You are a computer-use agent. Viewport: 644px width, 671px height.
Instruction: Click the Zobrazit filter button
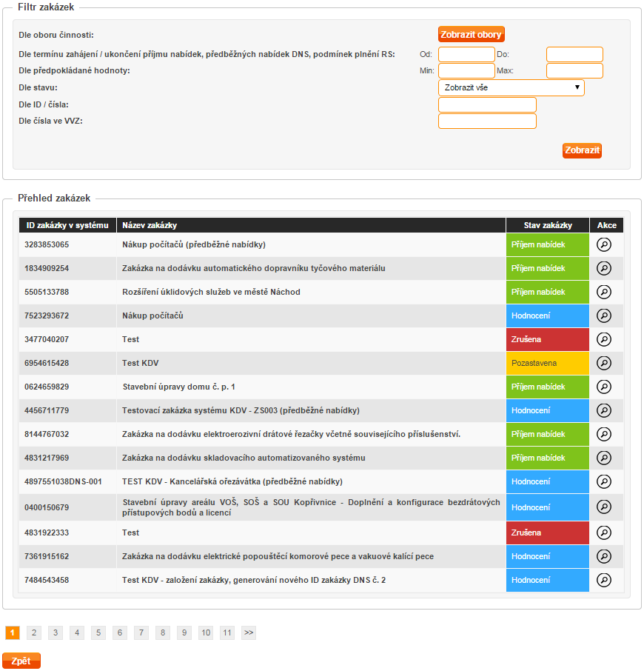tap(582, 150)
